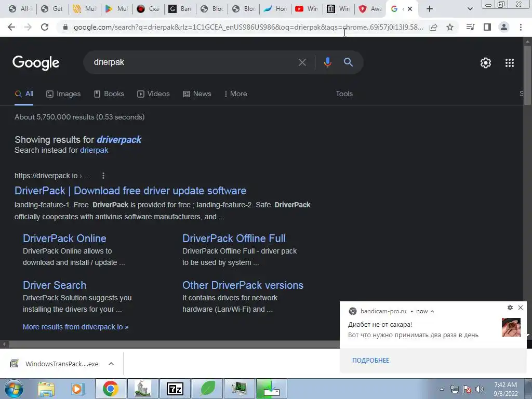
Task: Click ПОДРОБНЕЕ in the notification
Action: (x=370, y=361)
